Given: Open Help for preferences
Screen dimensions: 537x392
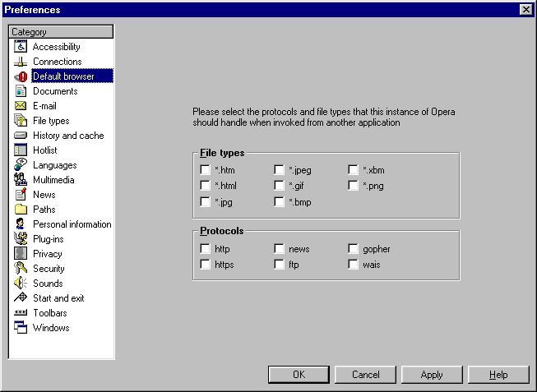Looking at the screenshot, I should pyautogui.click(x=498, y=375).
